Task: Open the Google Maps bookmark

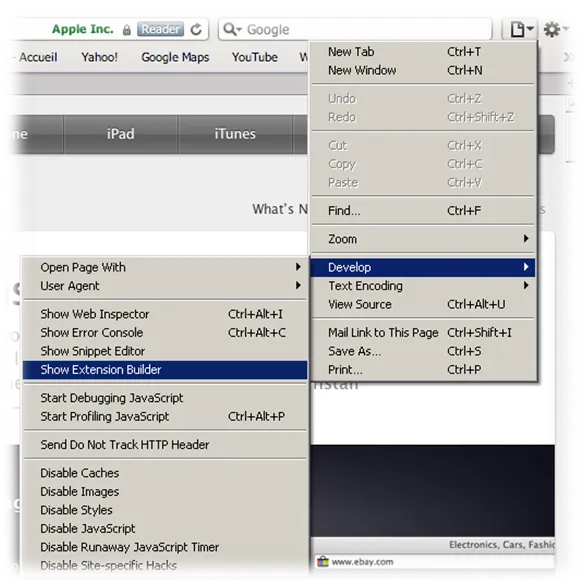Action: (175, 57)
